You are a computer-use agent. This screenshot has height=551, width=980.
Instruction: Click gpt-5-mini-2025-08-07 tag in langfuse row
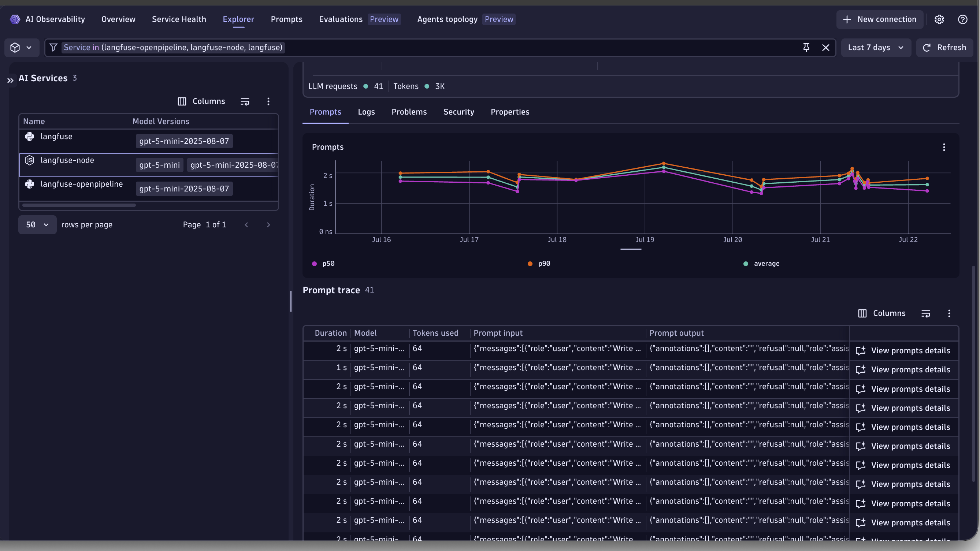click(184, 141)
